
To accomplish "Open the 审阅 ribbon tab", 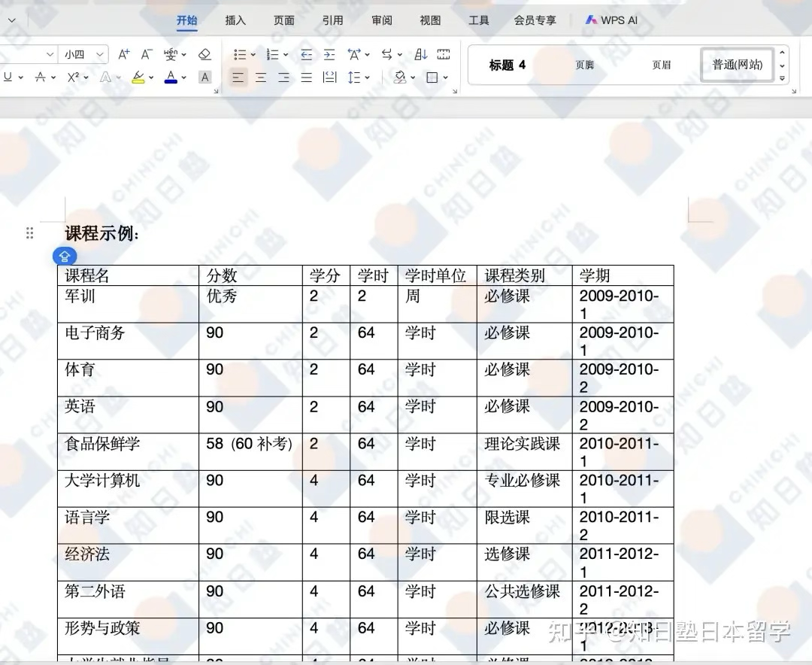I will pos(381,20).
